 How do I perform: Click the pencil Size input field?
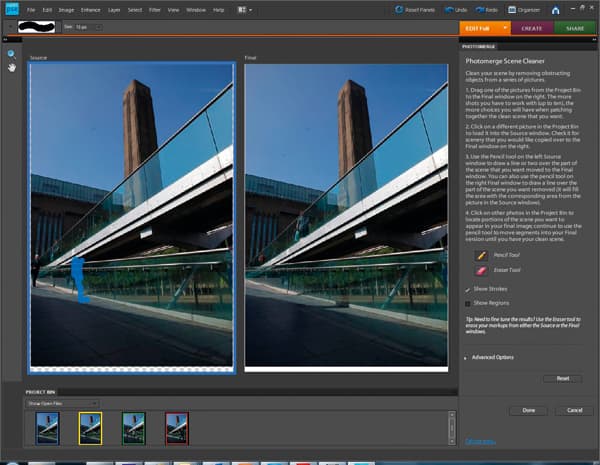(84, 27)
